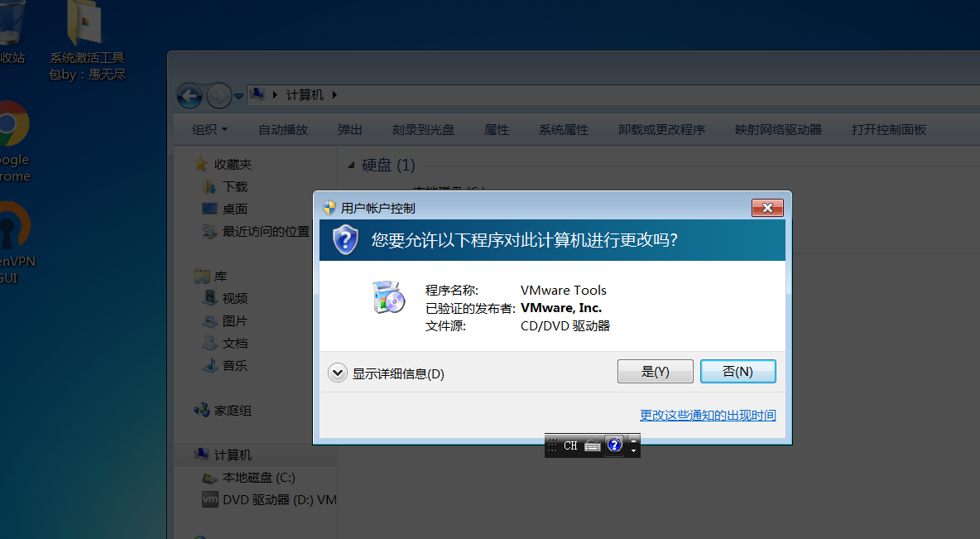Select 桌面 in navigation pane
This screenshot has height=539, width=980.
click(x=235, y=209)
